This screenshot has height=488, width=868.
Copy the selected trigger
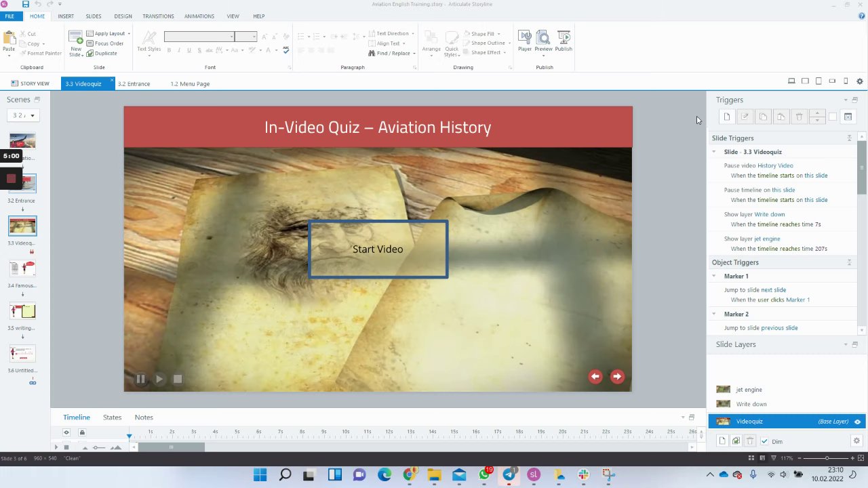pos(763,117)
